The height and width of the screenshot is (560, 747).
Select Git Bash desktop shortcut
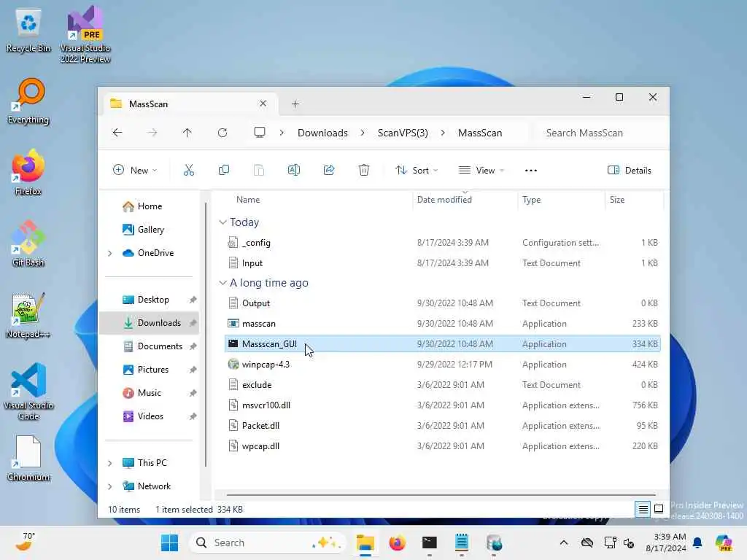tap(28, 244)
